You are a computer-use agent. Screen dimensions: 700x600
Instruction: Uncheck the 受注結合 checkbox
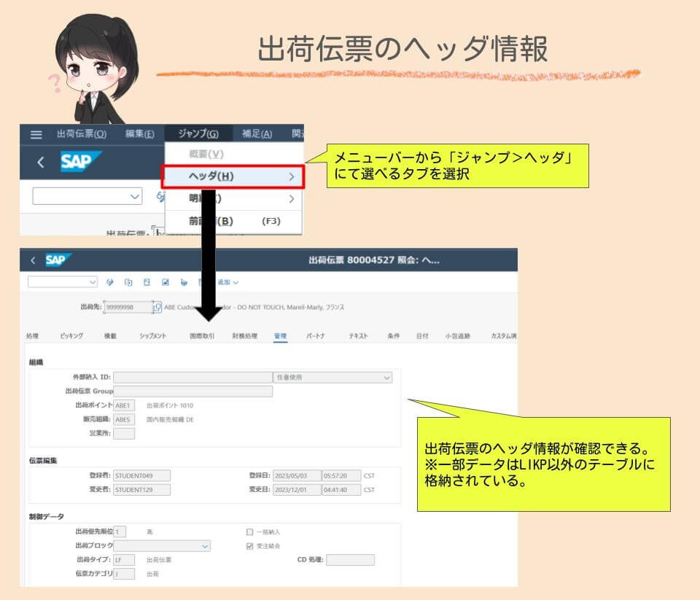coord(248,545)
